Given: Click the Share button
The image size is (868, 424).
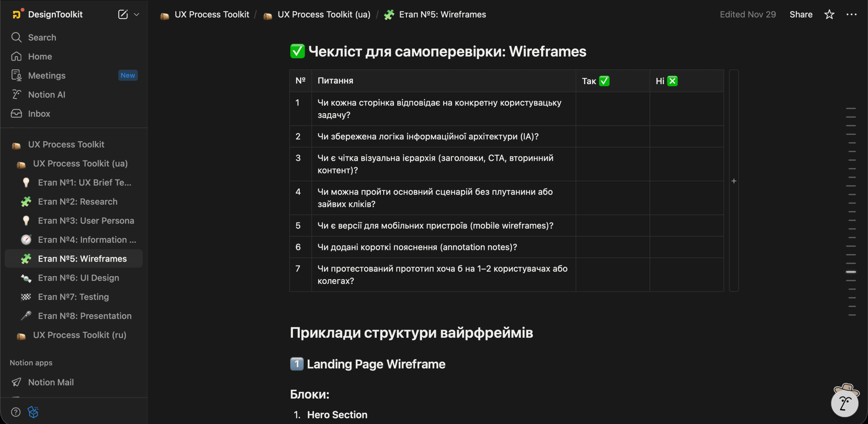Looking at the screenshot, I should [801, 14].
